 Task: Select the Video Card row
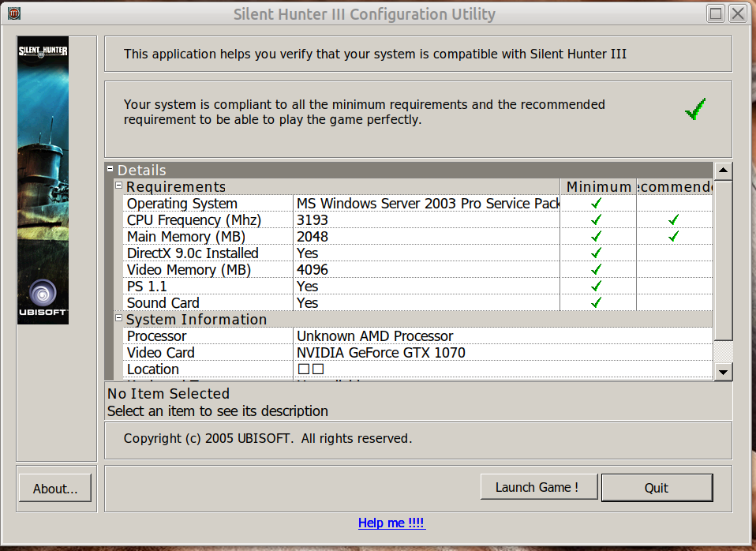(x=208, y=352)
